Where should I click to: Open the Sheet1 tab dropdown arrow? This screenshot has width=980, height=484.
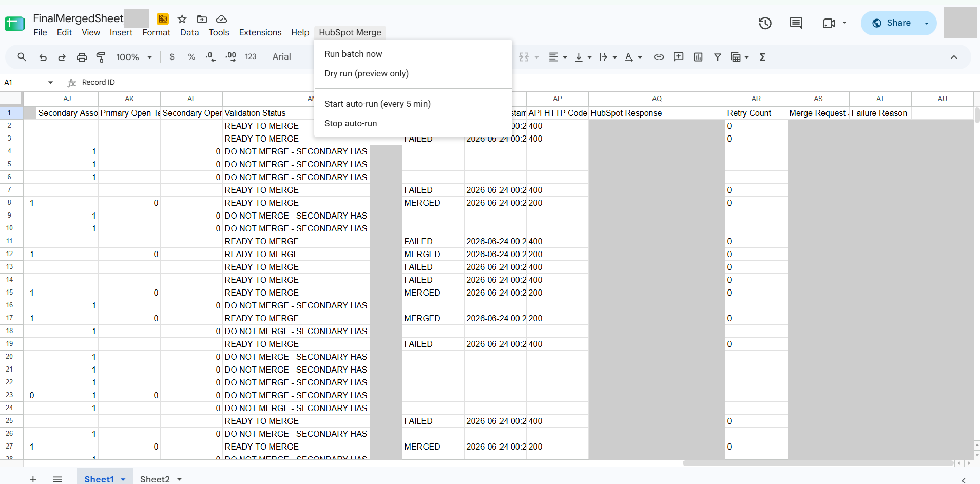pos(123,479)
